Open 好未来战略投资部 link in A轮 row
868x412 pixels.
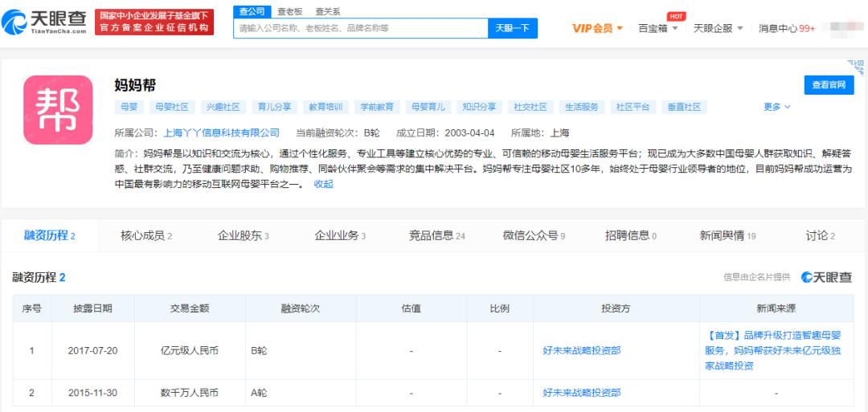click(582, 393)
